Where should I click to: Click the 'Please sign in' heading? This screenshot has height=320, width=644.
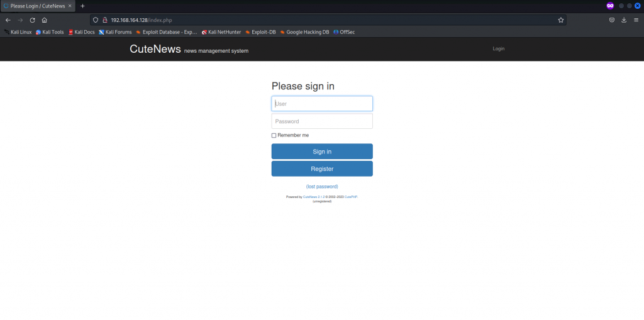(x=303, y=86)
